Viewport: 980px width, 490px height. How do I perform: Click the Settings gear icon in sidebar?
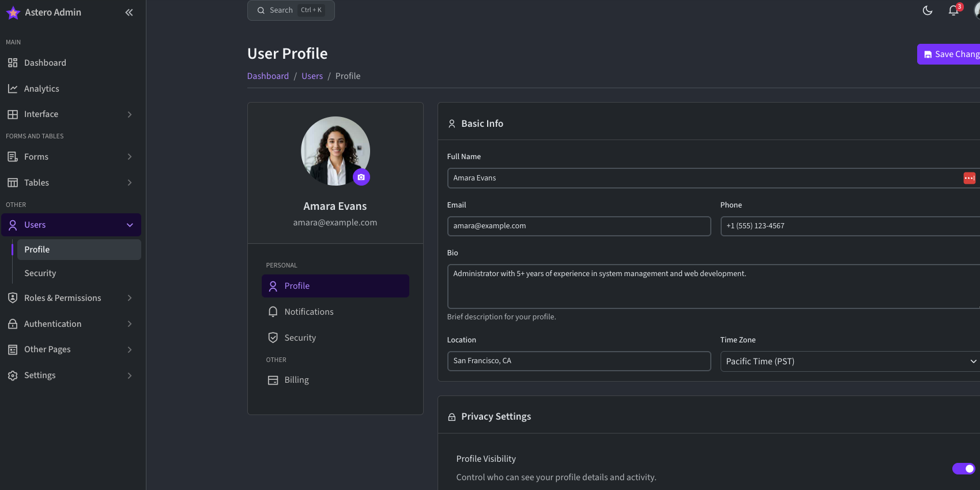tap(13, 375)
